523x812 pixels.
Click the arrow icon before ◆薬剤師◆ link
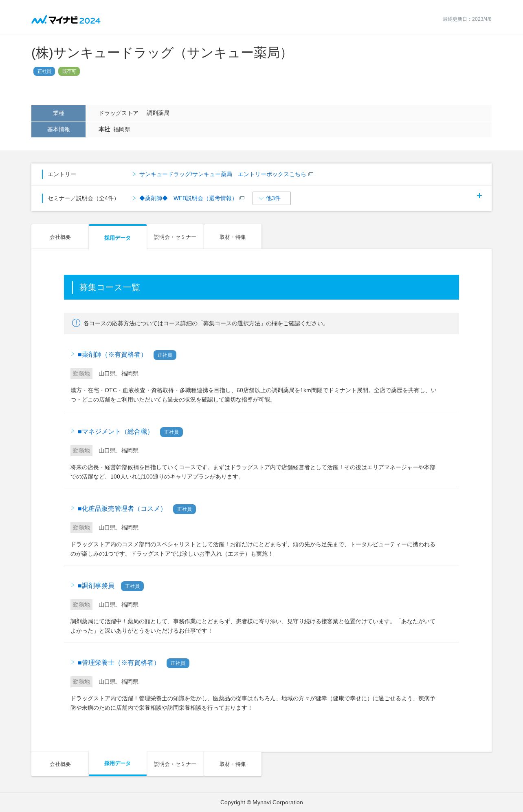134,198
